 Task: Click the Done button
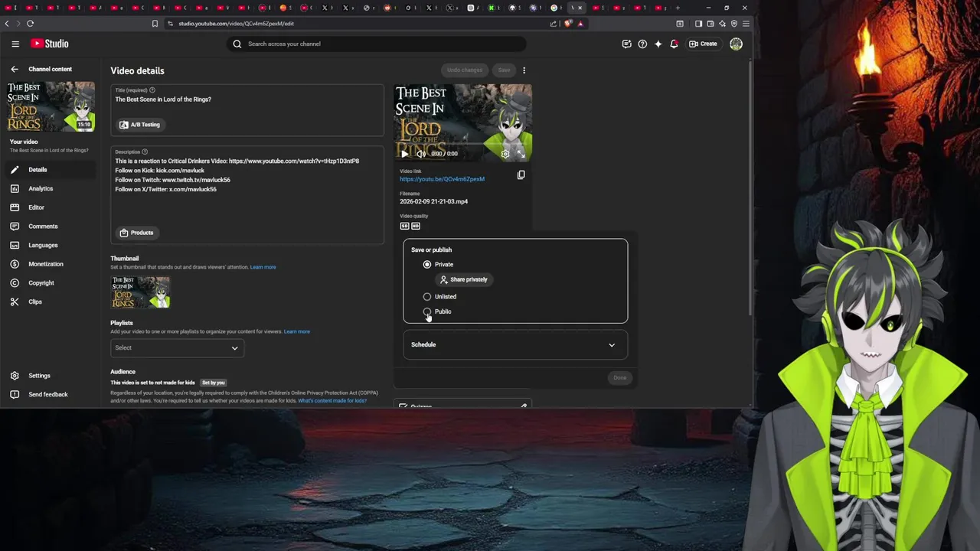click(619, 378)
